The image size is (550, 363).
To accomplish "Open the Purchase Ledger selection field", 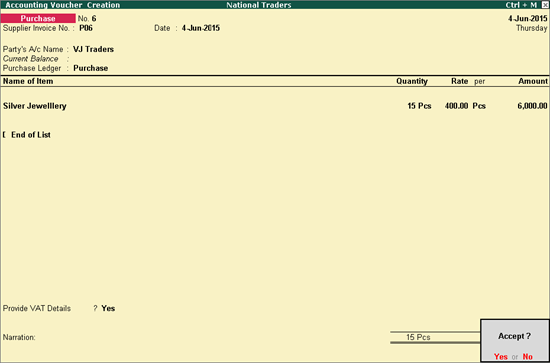I will (90, 68).
